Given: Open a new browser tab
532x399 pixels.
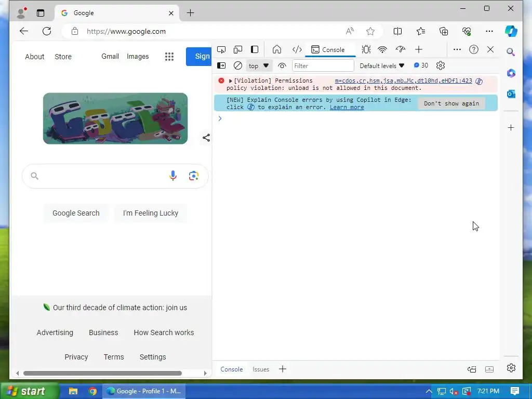Looking at the screenshot, I should (190, 13).
